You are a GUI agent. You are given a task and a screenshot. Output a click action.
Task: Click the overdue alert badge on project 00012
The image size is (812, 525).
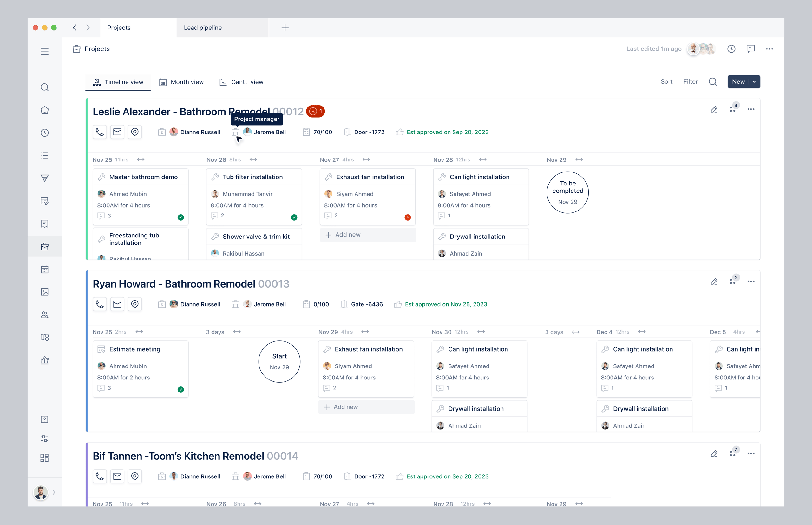[316, 112]
